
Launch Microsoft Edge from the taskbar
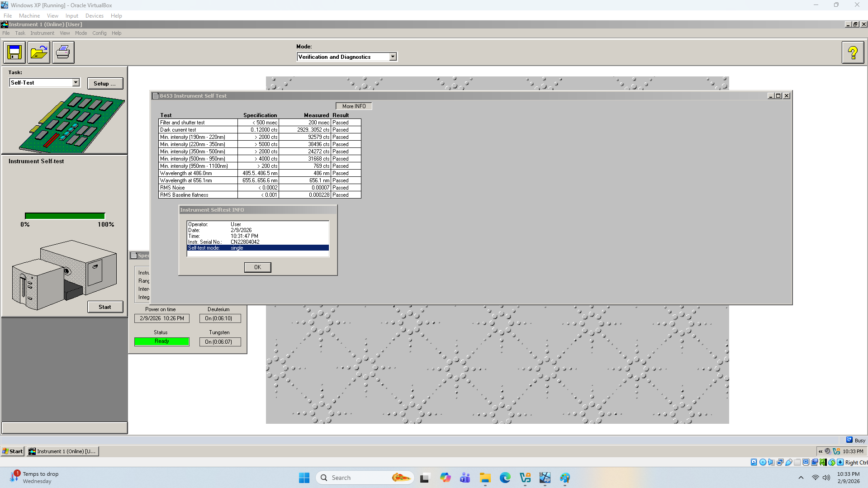pos(505,478)
